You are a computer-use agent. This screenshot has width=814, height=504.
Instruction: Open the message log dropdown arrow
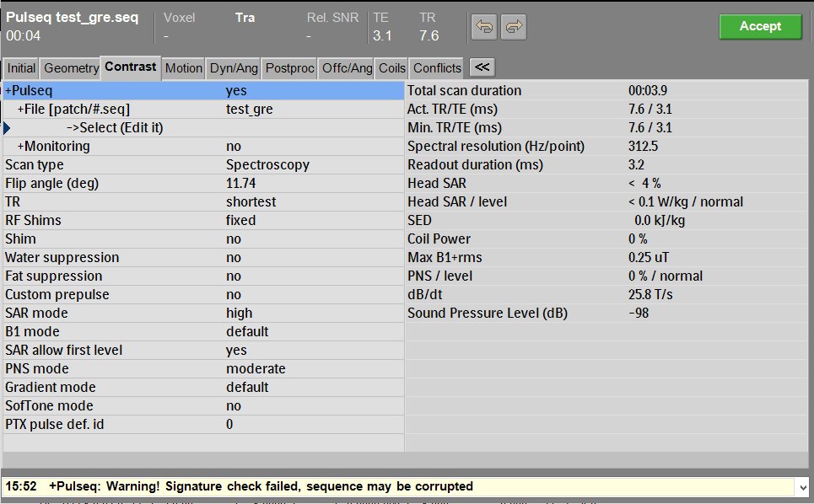tap(803, 487)
